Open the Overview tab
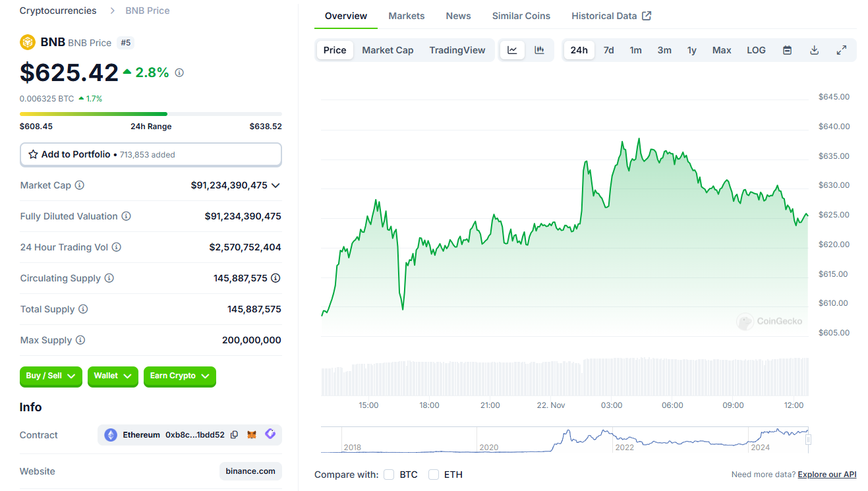 click(346, 16)
